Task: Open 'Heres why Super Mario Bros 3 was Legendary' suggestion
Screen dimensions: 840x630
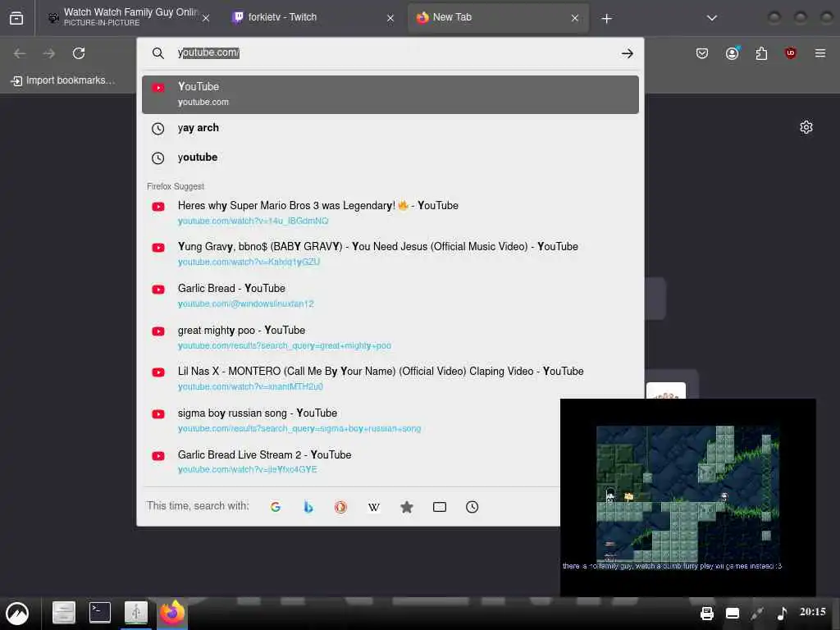Action: pos(390,212)
